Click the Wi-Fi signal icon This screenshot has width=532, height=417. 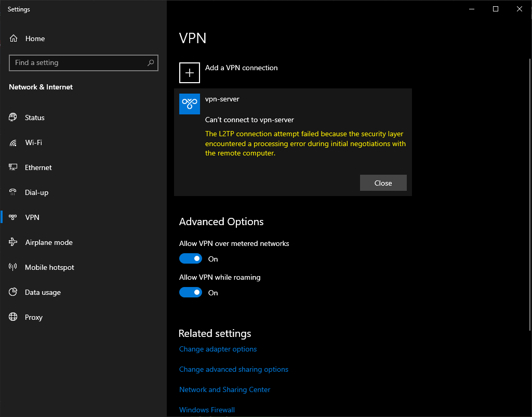[13, 142]
